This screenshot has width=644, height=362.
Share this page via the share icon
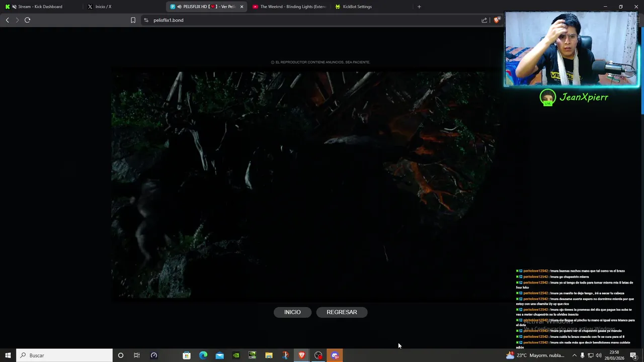(484, 20)
